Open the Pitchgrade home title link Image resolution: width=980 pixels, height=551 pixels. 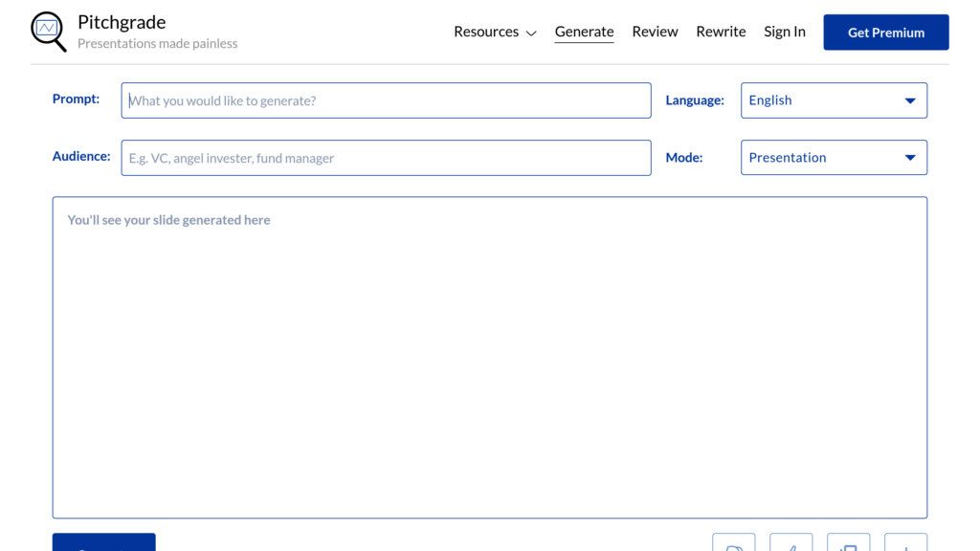pos(122,22)
